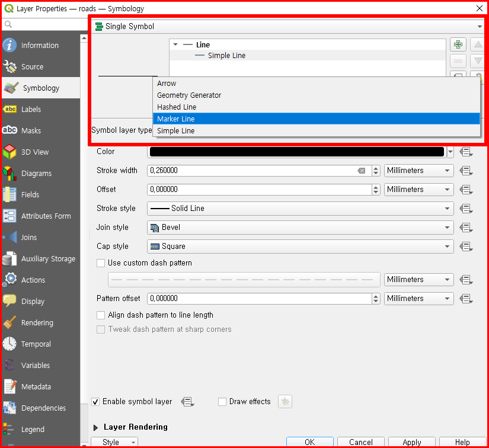Screen dimensions: 489x448
Task: Click the black Color swatch
Action: point(296,152)
